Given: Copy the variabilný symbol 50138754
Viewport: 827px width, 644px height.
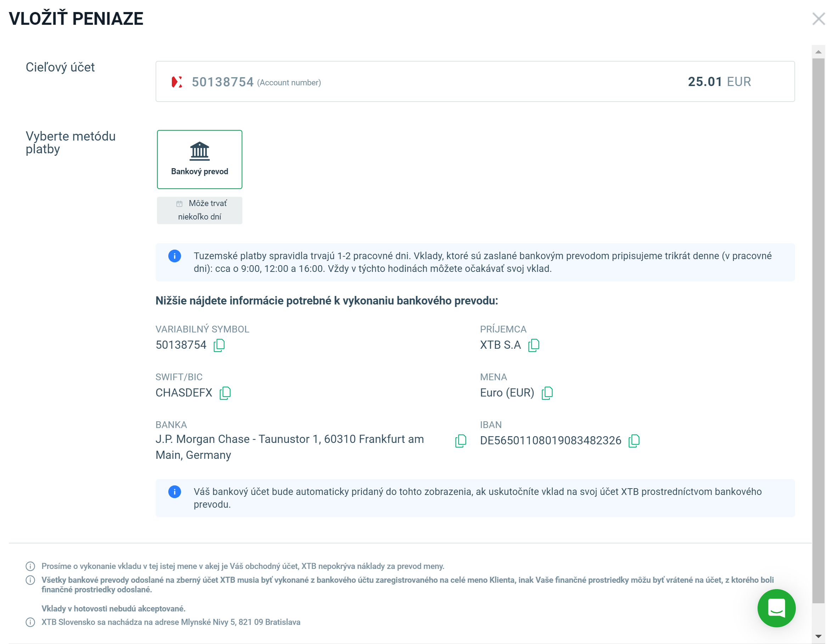Looking at the screenshot, I should (219, 345).
